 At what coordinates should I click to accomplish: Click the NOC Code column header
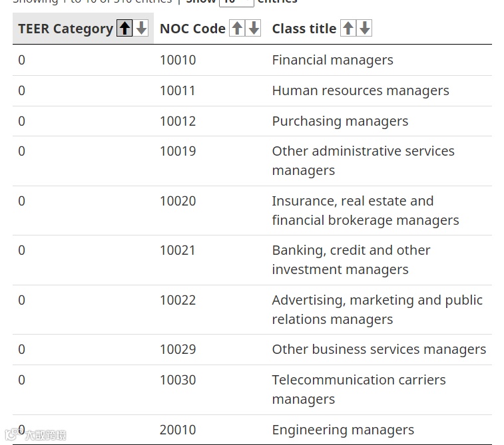(x=192, y=29)
